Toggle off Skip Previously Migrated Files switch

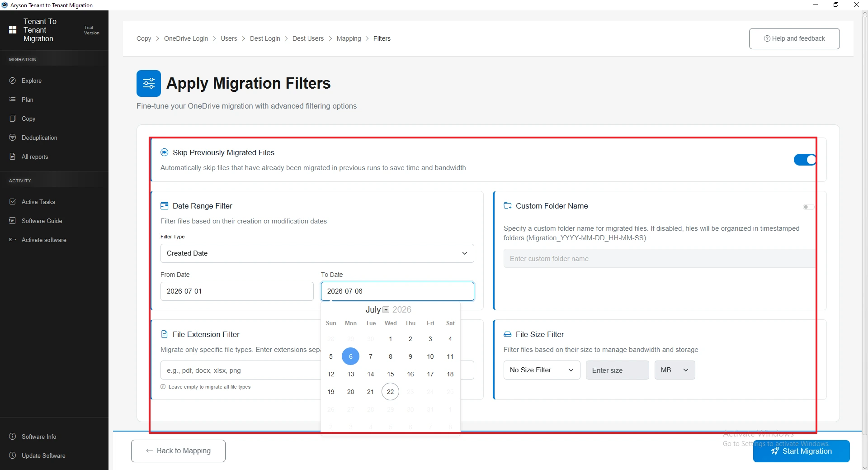pyautogui.click(x=805, y=160)
